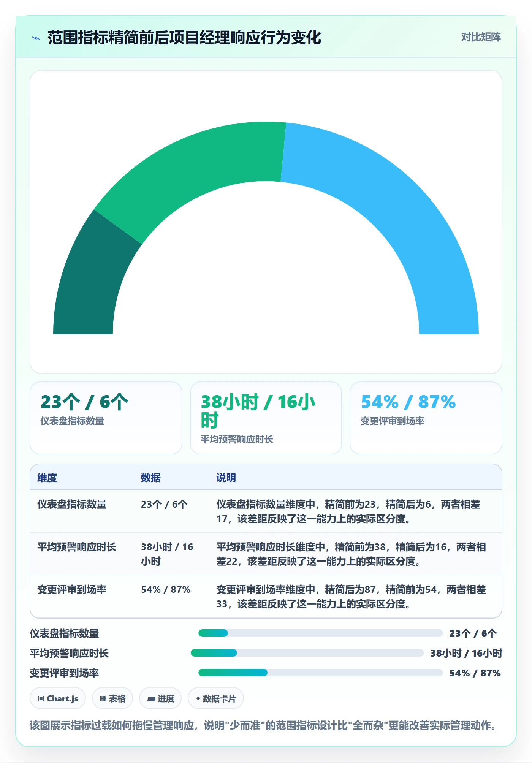This screenshot has width=532, height=763.
Task: Click the main title heading
Action: coord(184,38)
